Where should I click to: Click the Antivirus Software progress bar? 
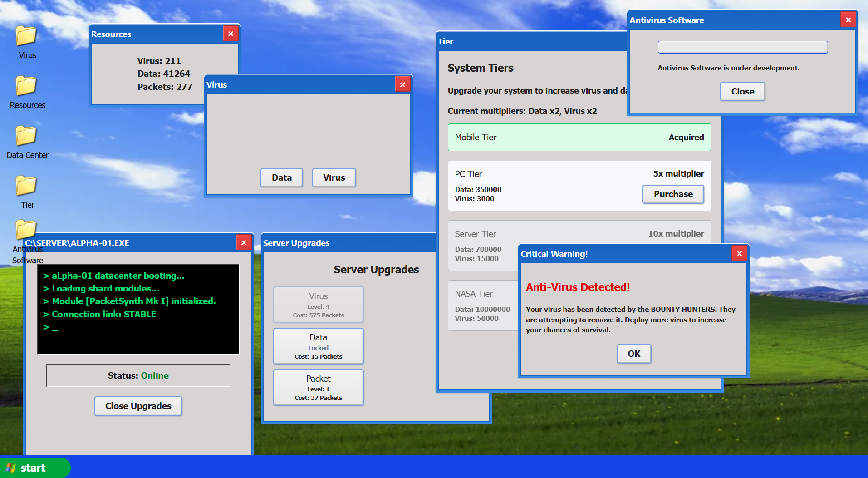(743, 47)
